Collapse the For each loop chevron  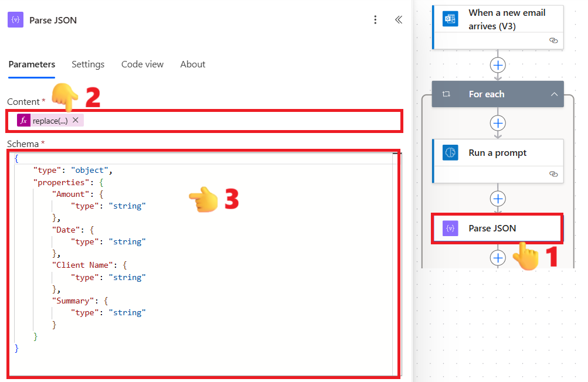pos(553,94)
